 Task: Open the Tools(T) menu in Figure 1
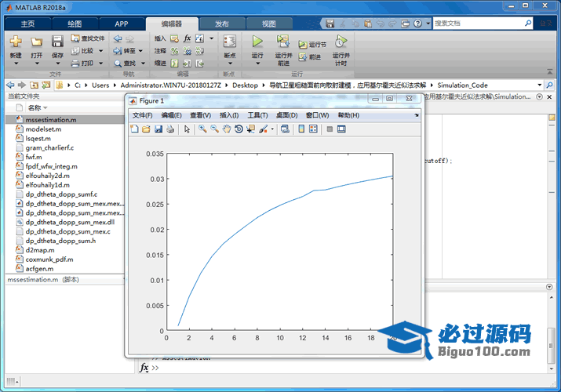coord(257,115)
